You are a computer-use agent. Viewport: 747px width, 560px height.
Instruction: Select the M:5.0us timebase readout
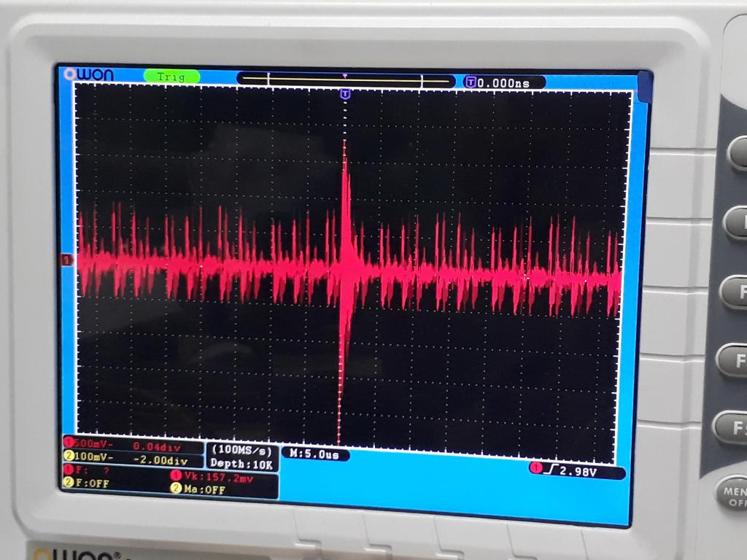click(314, 454)
